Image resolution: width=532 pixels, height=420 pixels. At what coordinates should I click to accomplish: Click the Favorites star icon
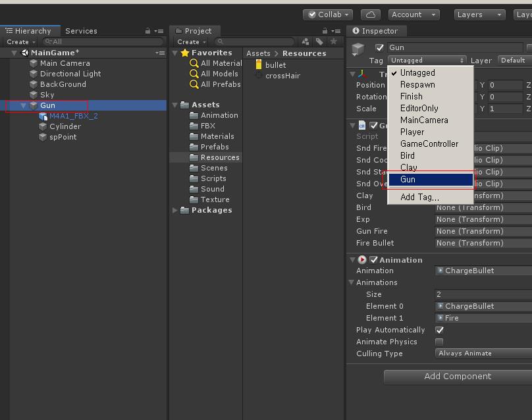coord(185,53)
